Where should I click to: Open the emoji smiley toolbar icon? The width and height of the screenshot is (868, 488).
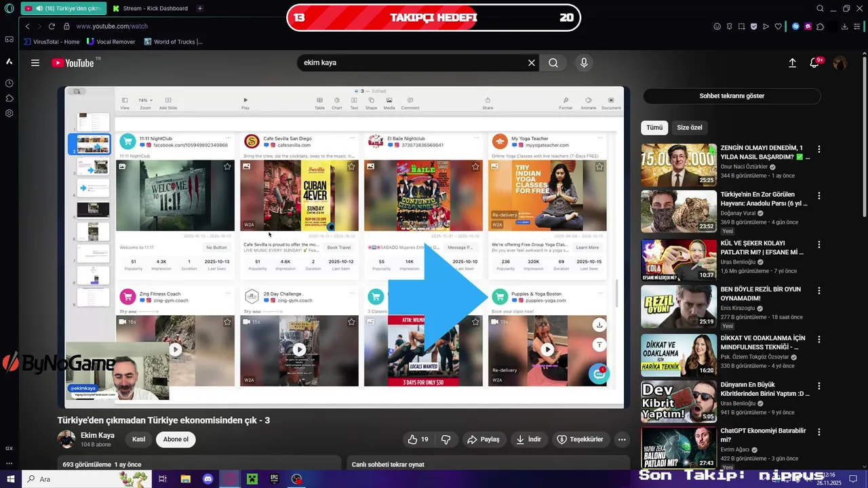click(717, 26)
